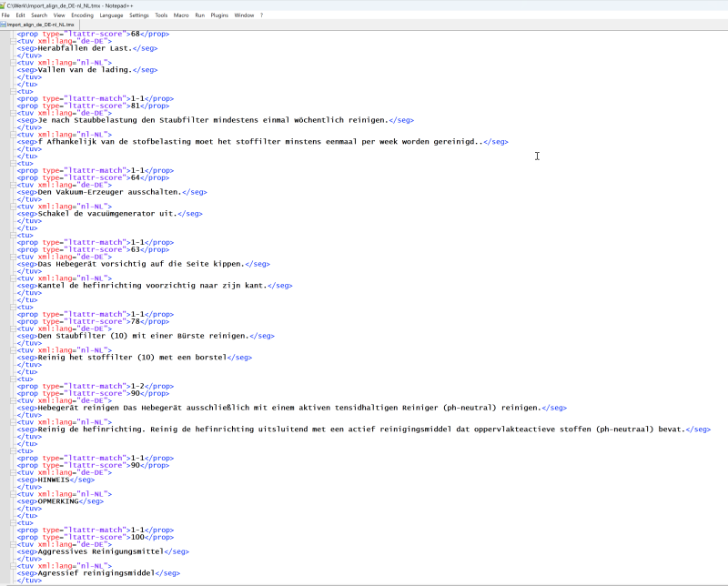Collapse the nl-NL tuv holding 'f Afhankelijk van de stofbelasting'

(14, 135)
